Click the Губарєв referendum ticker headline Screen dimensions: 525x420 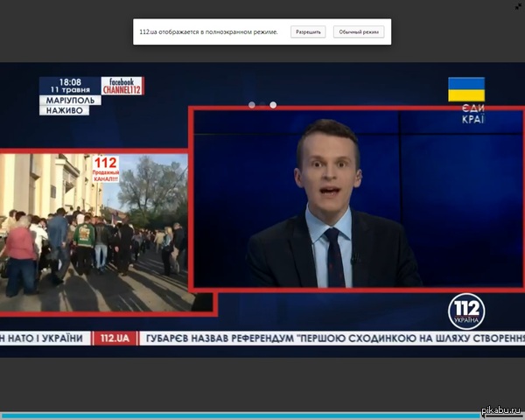[x=332, y=338]
